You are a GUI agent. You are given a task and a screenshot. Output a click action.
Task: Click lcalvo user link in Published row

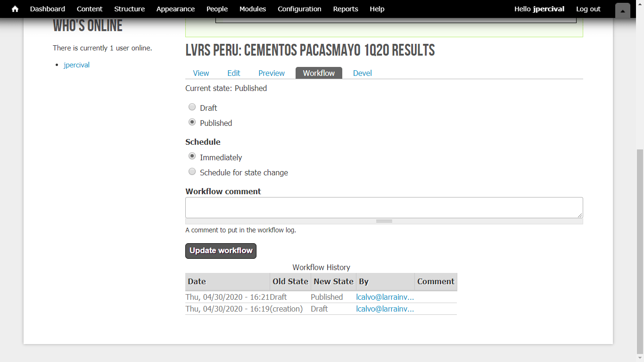click(x=385, y=297)
